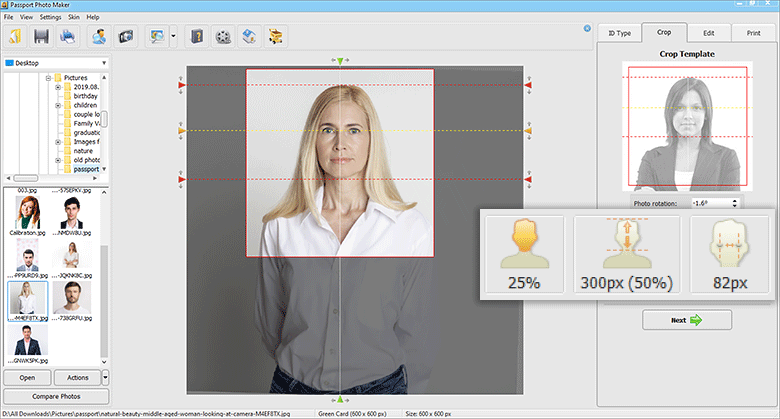Click the save floppy disk icon

tap(41, 36)
